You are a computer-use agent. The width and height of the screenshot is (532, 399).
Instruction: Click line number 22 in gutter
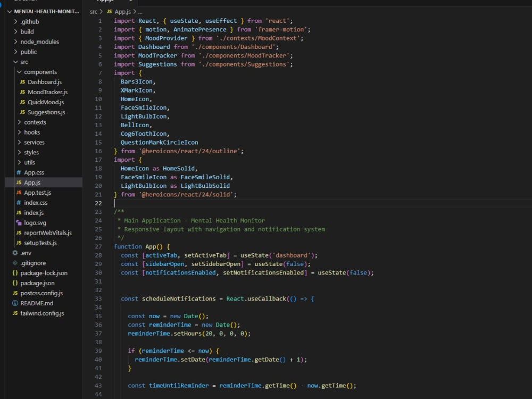pyautogui.click(x=98, y=203)
